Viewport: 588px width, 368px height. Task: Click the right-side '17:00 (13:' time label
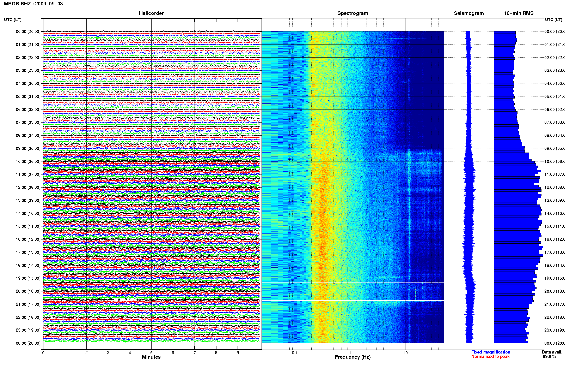click(x=554, y=252)
